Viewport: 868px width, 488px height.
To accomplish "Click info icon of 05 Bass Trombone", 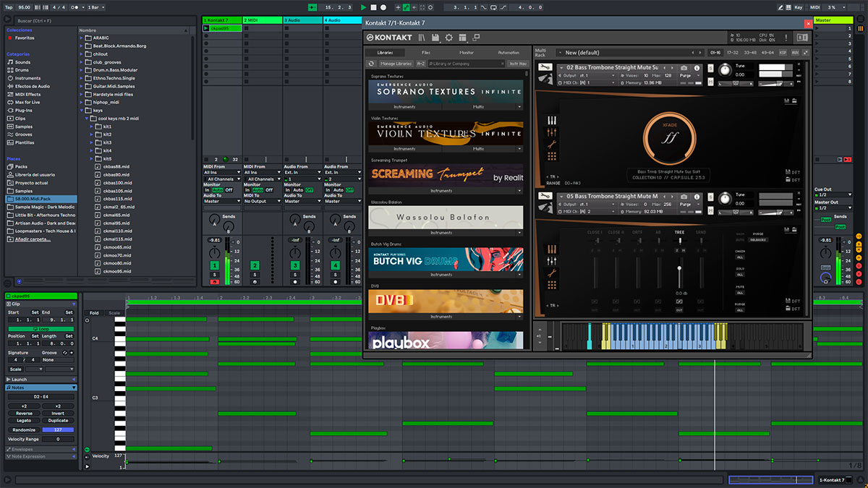I will click(x=697, y=196).
